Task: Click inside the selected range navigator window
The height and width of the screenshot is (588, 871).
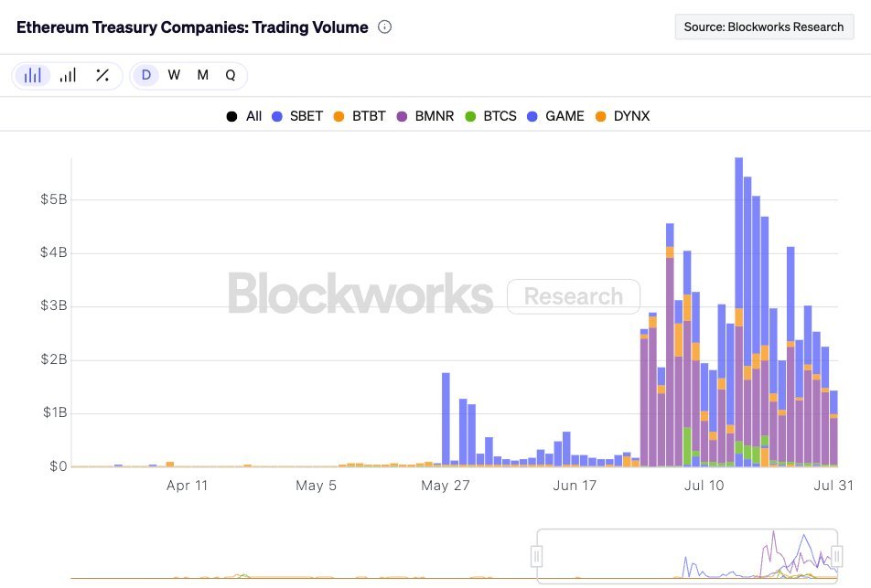Action: point(686,556)
